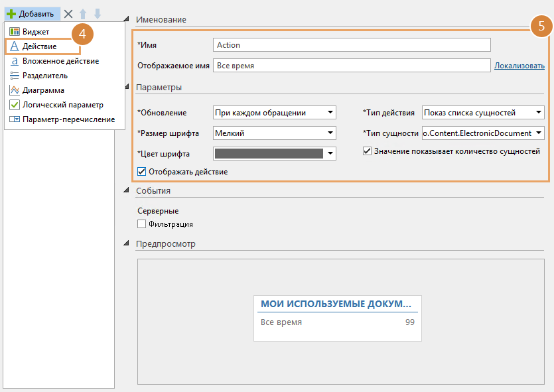Open the Цвет шрифта color picker

coord(275,154)
